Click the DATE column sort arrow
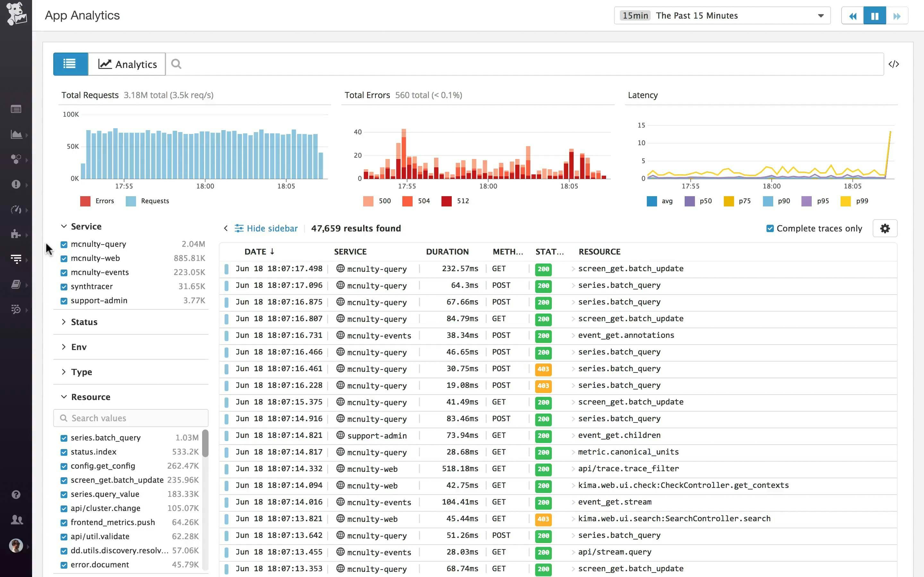The width and height of the screenshot is (924, 577). 271,251
